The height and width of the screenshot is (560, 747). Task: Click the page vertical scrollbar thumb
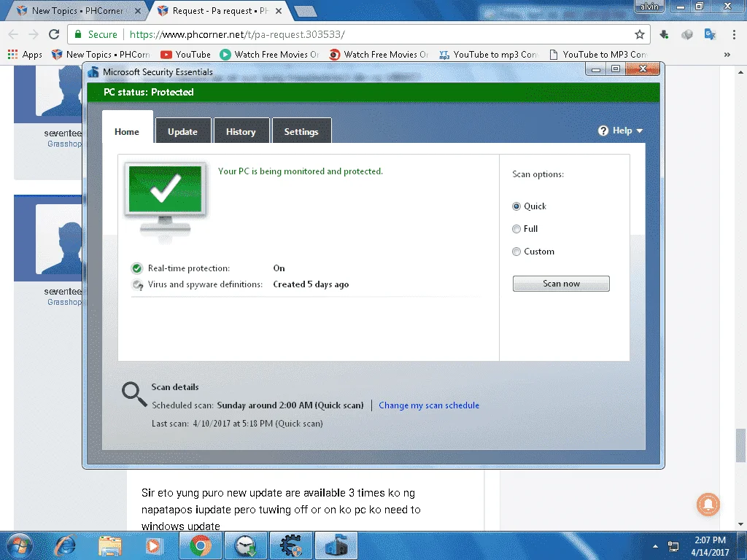pyautogui.click(x=740, y=446)
